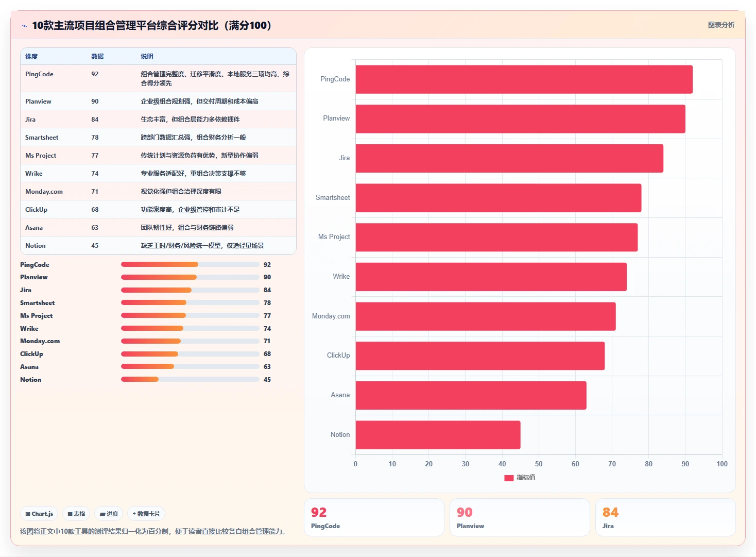Click the PingCode bar in the chart
The height and width of the screenshot is (557, 756).
524,79
